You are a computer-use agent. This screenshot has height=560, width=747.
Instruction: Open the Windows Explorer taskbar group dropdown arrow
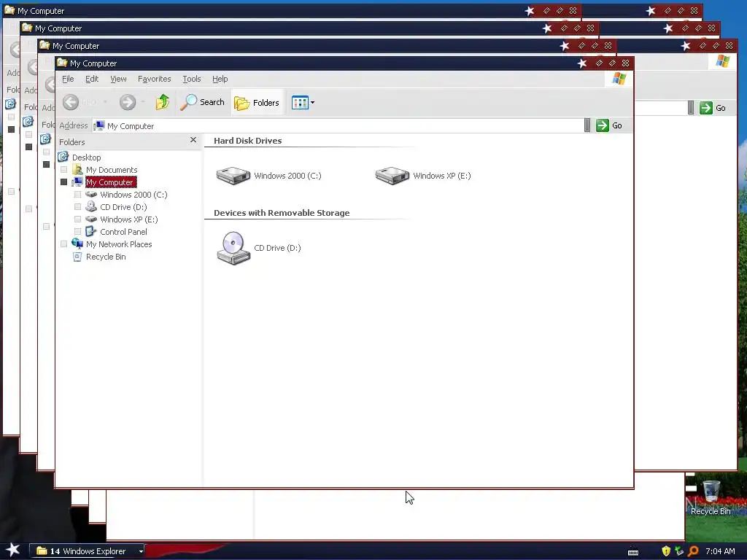pos(141,551)
